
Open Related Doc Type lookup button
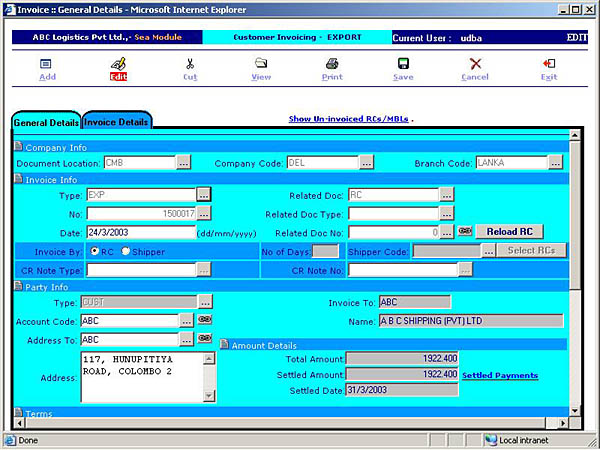coord(446,214)
